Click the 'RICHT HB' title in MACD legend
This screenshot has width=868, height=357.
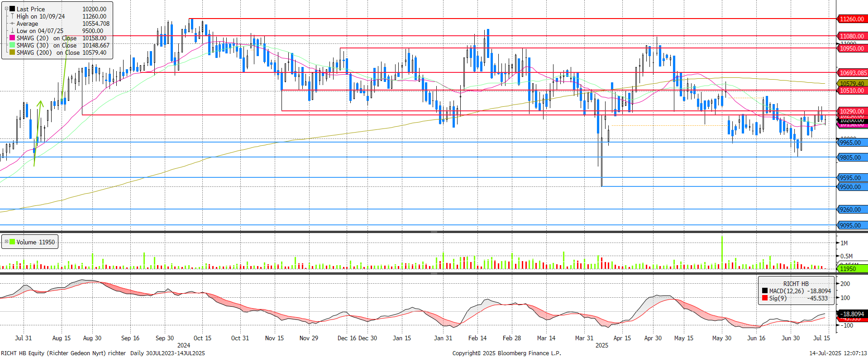click(796, 284)
